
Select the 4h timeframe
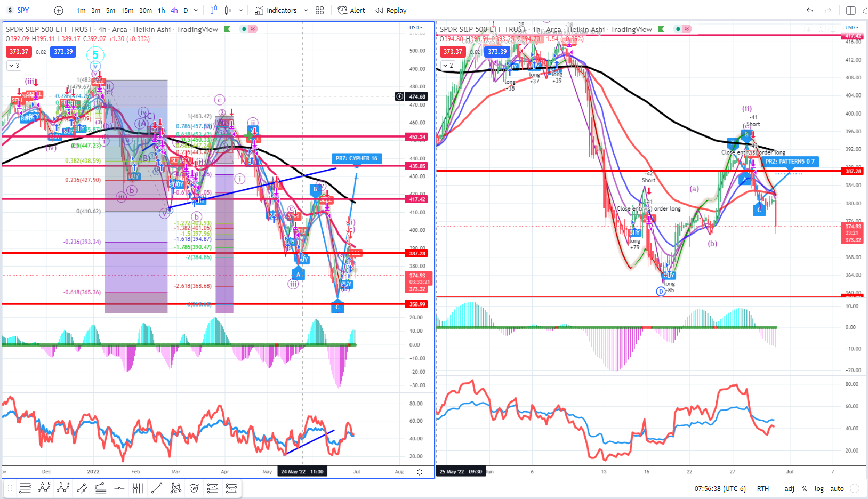(x=174, y=10)
